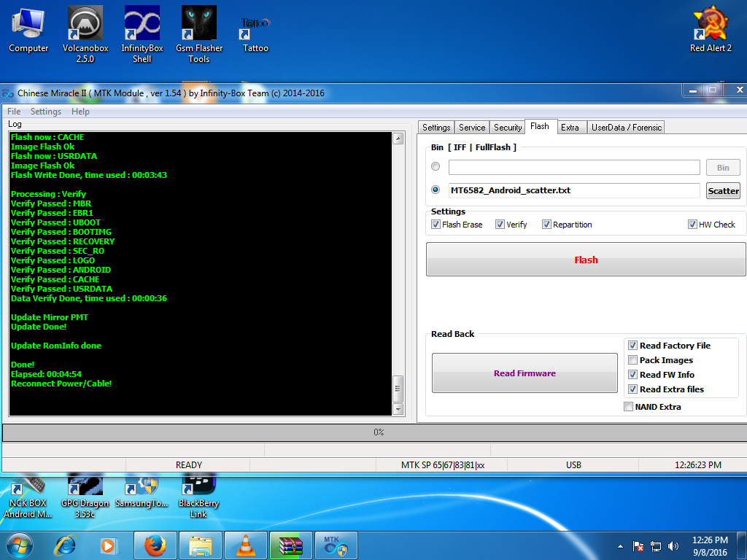Screen dimensions: 747x560
Task: Click the scatter file path field
Action: tap(573, 190)
